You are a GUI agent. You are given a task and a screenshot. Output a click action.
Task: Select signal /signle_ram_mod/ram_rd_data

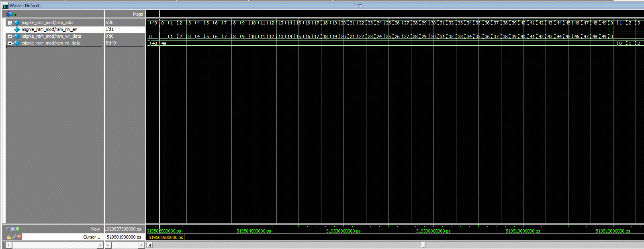[x=51, y=43]
